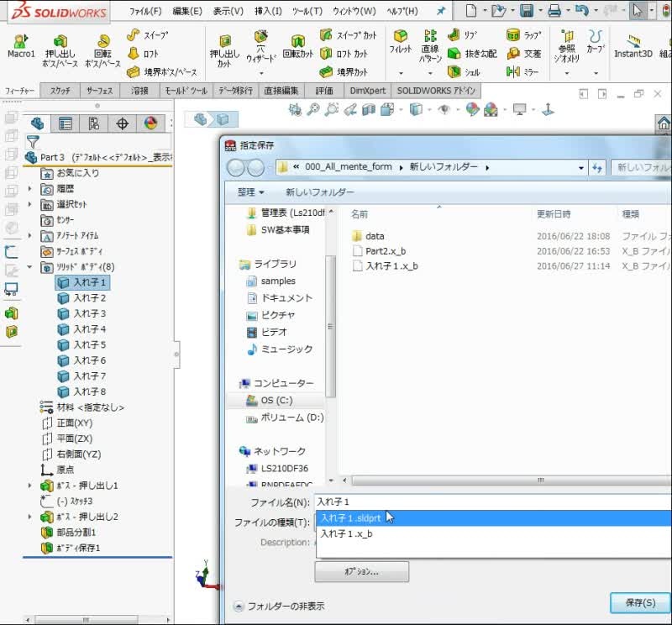Expand the 履歴 tree node
The height and width of the screenshot is (625, 672).
click(x=29, y=189)
